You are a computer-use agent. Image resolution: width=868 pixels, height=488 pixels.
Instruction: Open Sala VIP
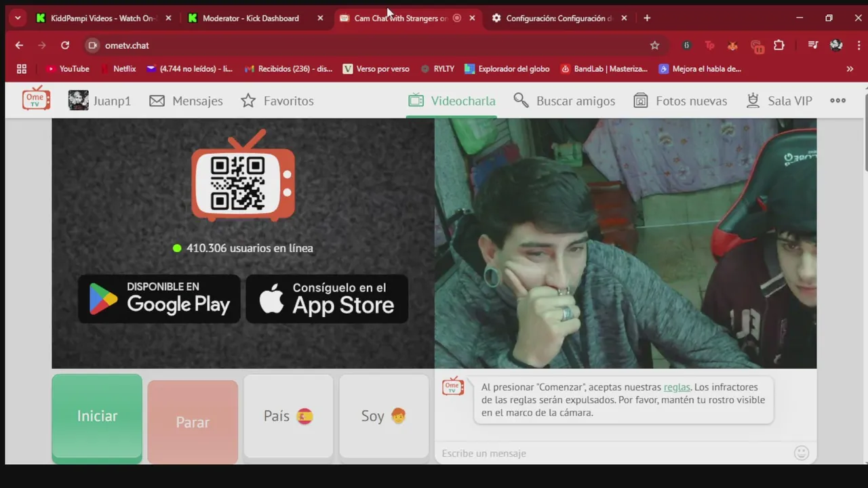click(778, 101)
